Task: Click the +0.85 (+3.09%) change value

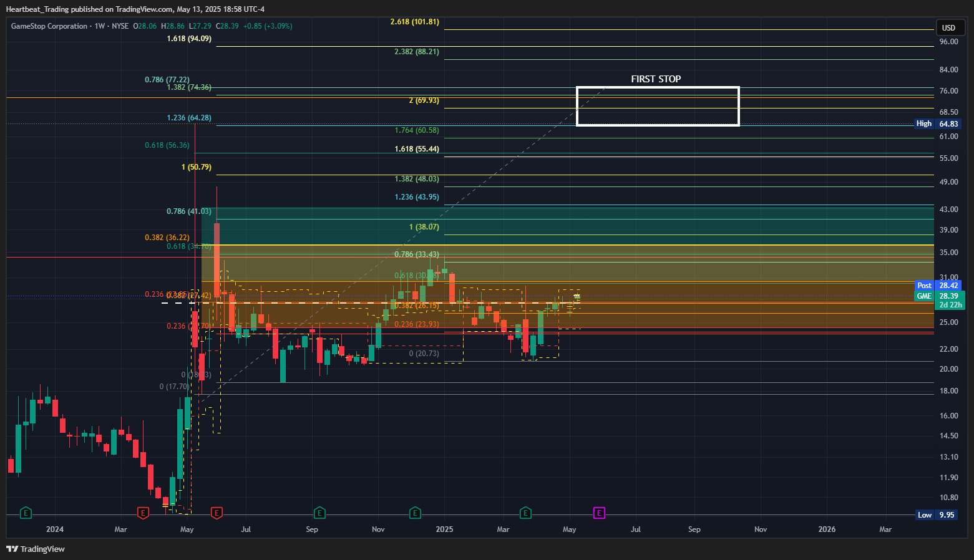Action: 268,26
